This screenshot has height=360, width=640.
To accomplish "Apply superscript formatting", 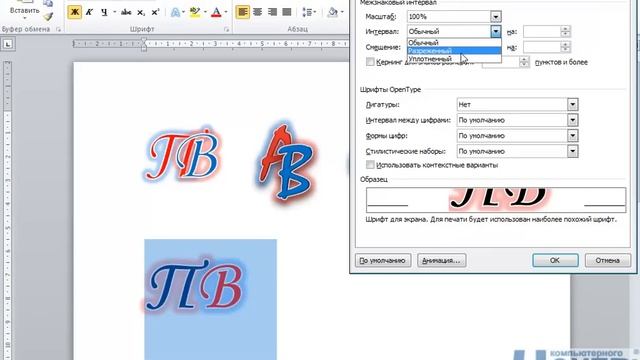I will tap(155, 12).
